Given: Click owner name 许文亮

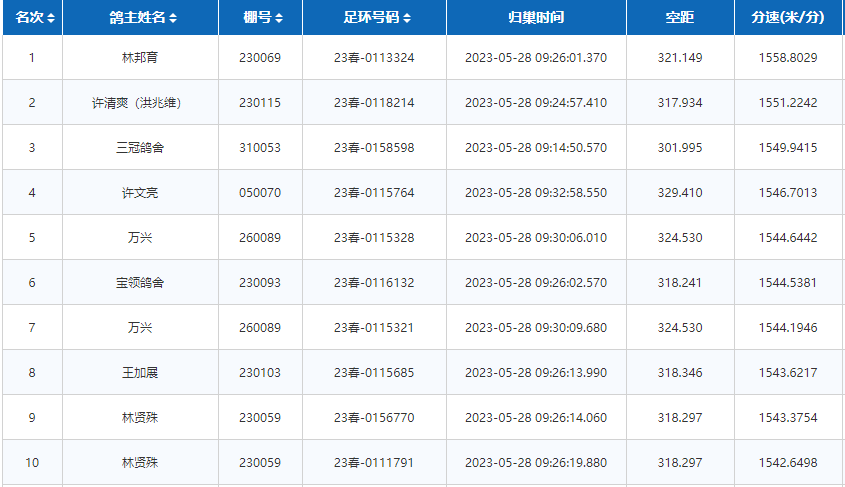Looking at the screenshot, I should (x=140, y=193).
